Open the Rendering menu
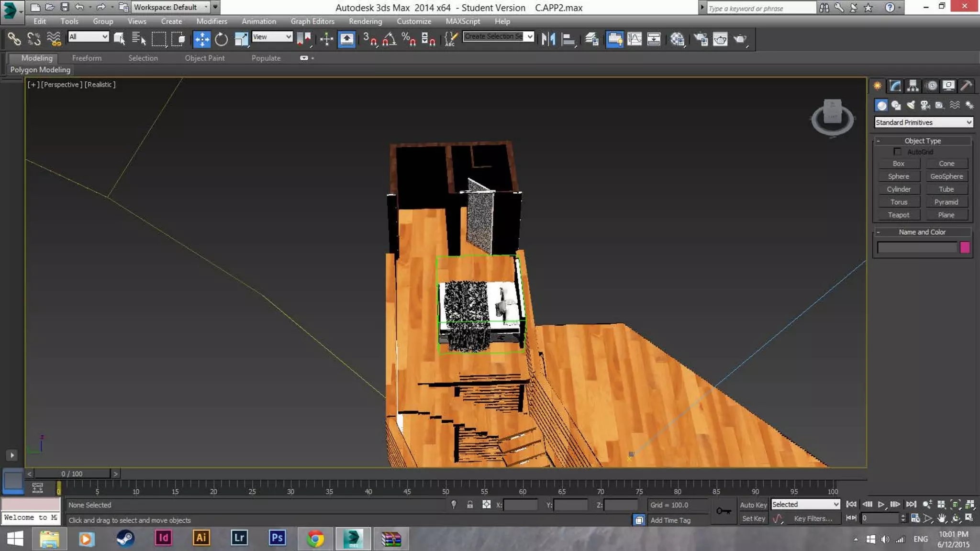Image resolution: width=980 pixels, height=551 pixels. pyautogui.click(x=365, y=21)
